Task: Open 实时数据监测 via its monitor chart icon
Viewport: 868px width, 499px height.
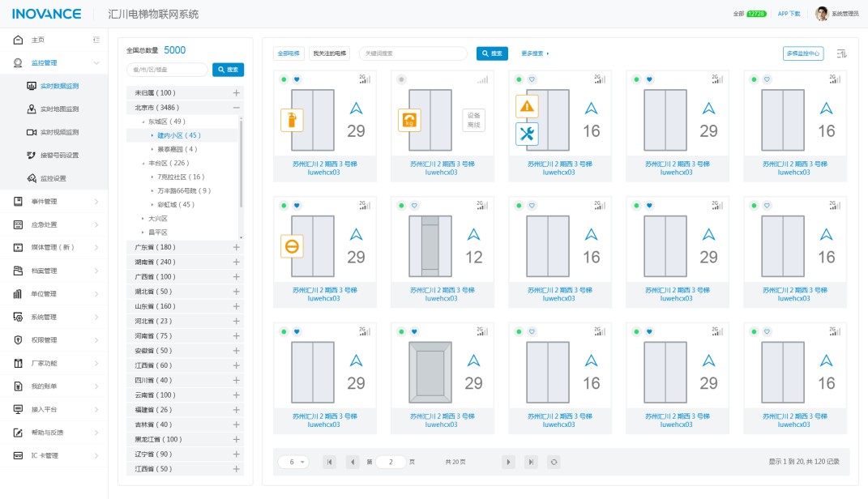Action: (x=32, y=86)
